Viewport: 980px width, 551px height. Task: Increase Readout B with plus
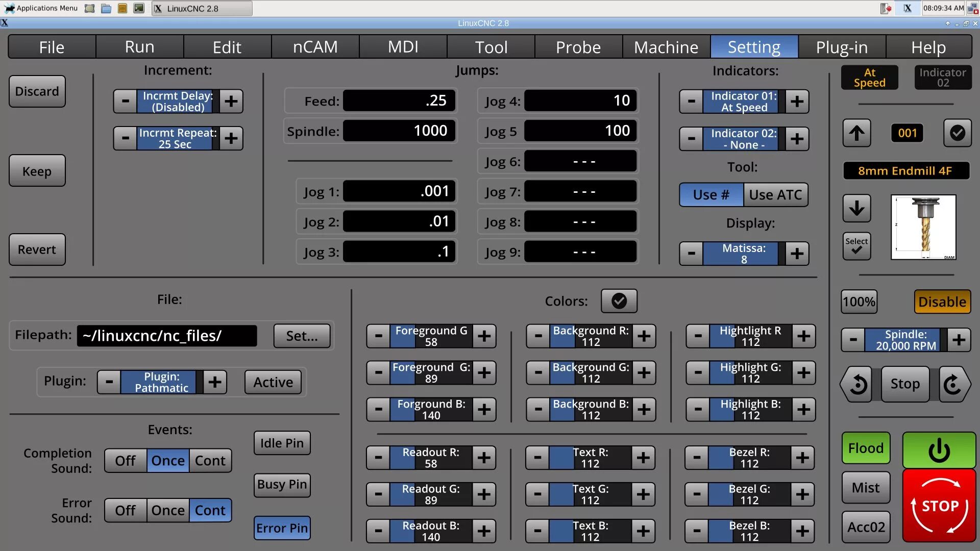484,531
